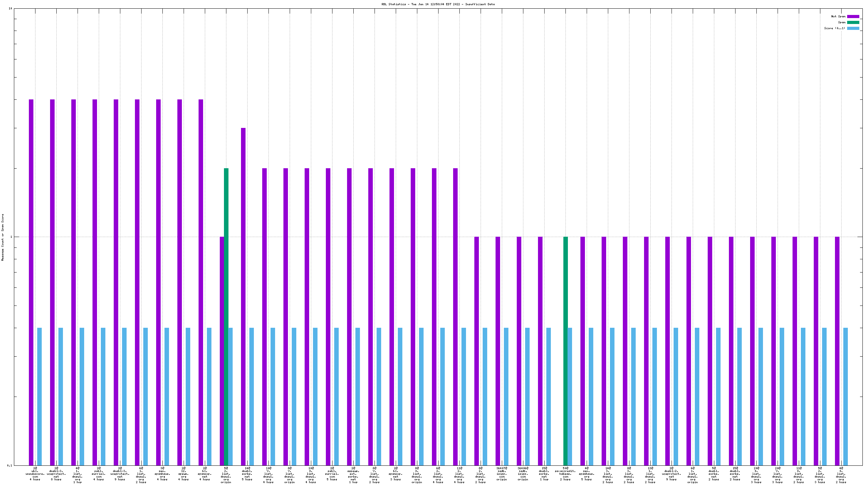Viewport: 868px width, 488px height.
Task: Click the green Spam legend swatch
Action: tap(853, 22)
